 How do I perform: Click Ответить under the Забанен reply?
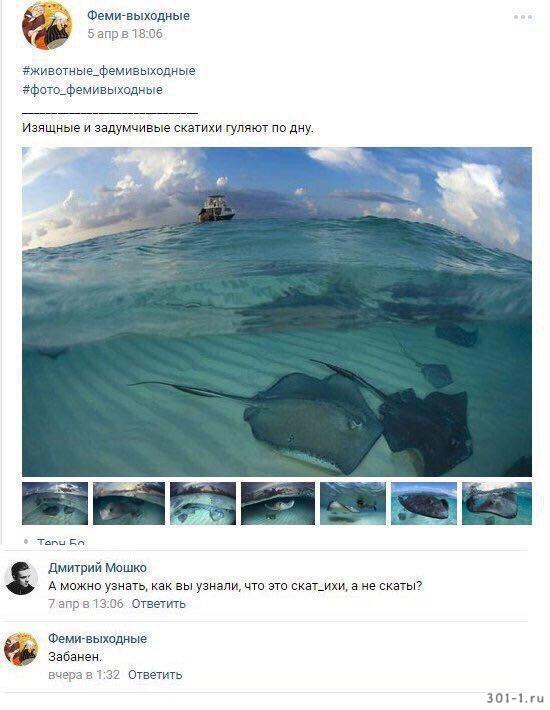point(155,675)
